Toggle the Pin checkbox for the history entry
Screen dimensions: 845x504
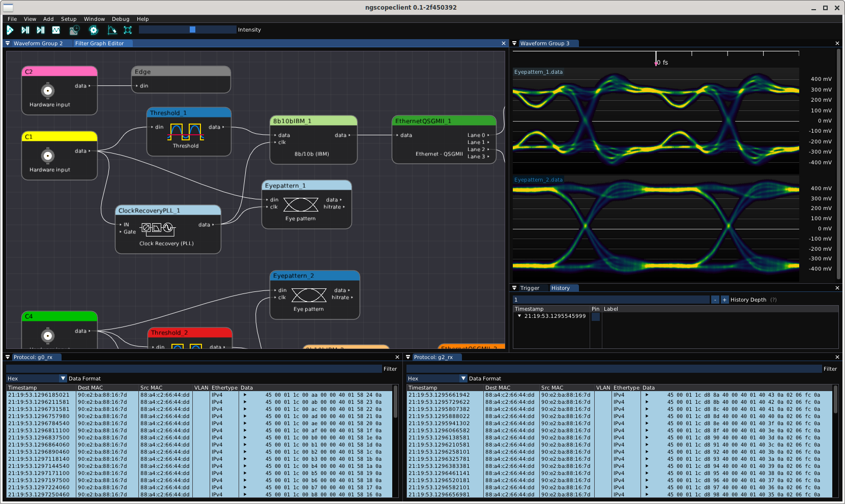[596, 316]
